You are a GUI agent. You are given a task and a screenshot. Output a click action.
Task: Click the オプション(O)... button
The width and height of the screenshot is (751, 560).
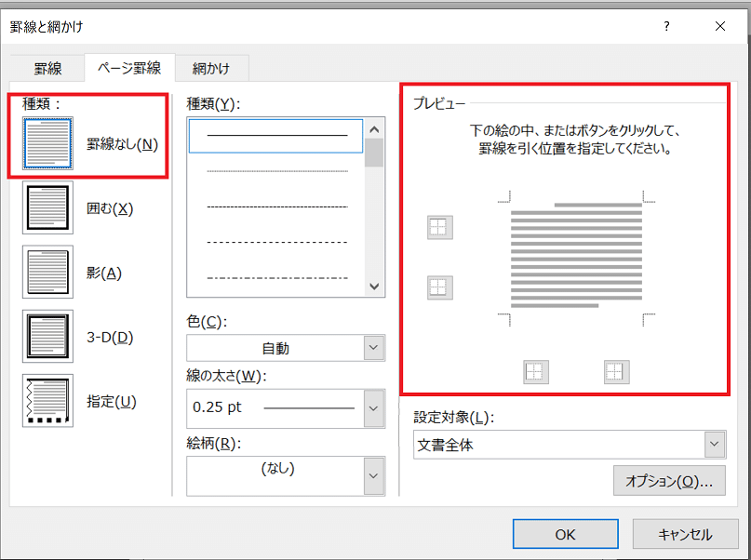point(669,481)
